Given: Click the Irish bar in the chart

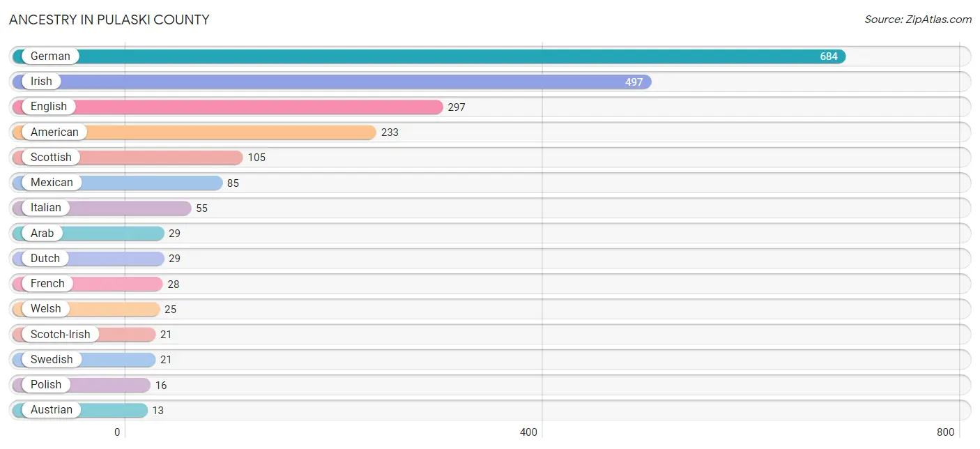Looking at the screenshot, I should [x=332, y=82].
